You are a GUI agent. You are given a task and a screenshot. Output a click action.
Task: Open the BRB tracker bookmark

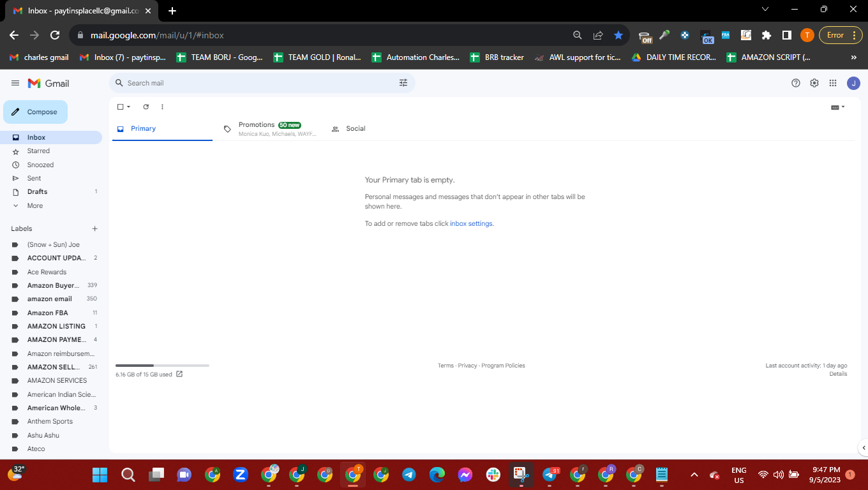pyautogui.click(x=497, y=57)
